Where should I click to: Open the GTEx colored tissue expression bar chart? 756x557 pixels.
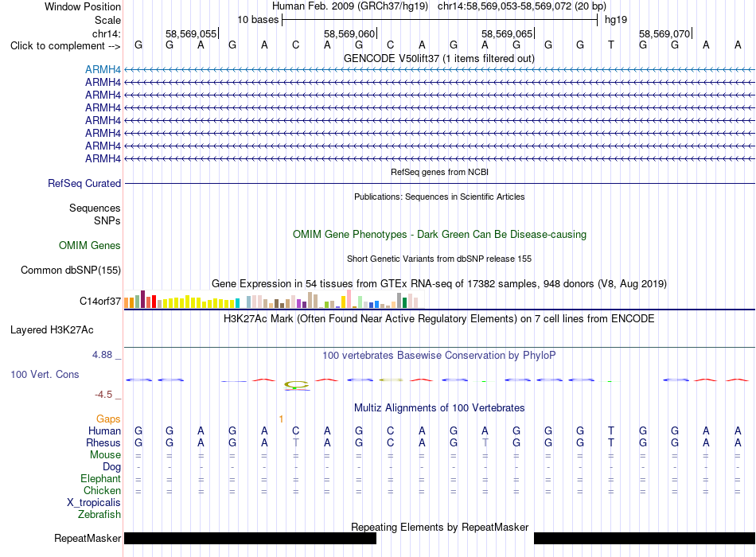[274, 299]
